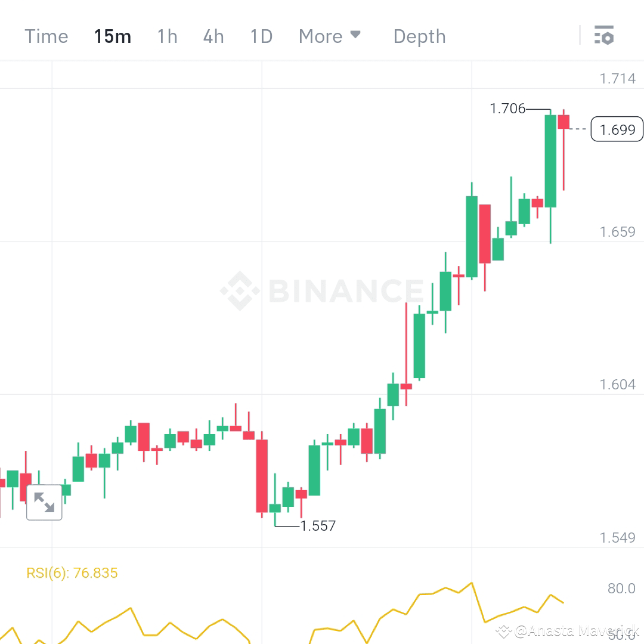The image size is (644, 644).
Task: Open the indicator settings gear
Action: click(605, 36)
